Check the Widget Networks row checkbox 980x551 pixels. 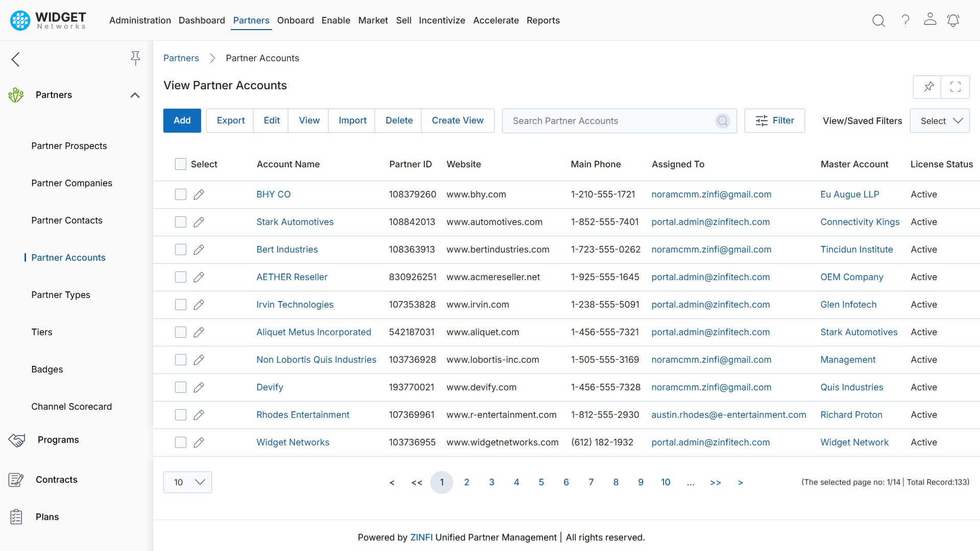[x=181, y=442]
